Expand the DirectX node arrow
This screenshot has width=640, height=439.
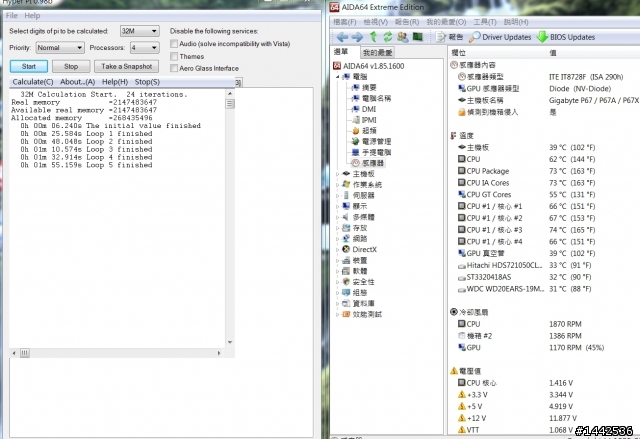coord(338,249)
